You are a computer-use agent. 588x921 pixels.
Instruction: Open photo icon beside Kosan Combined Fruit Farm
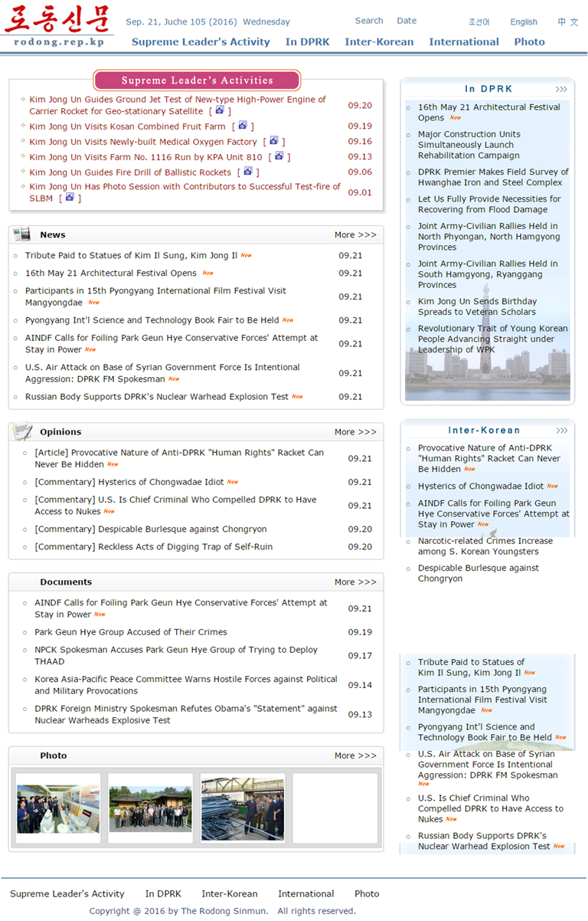click(243, 126)
